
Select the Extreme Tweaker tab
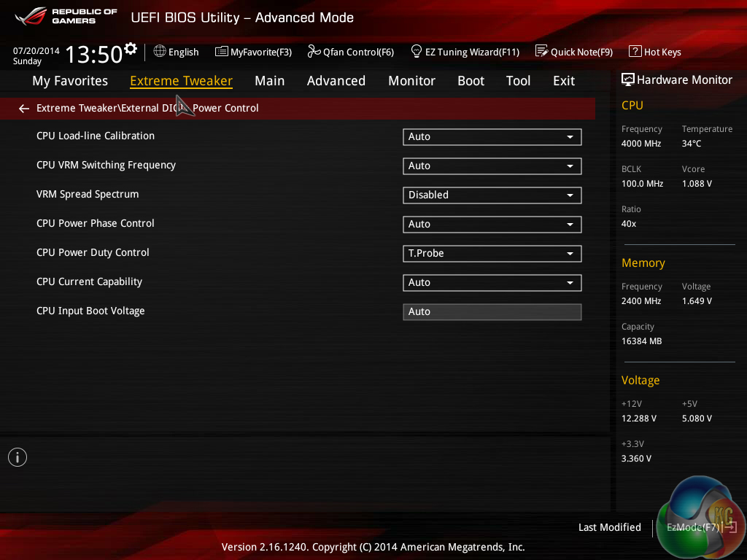click(181, 81)
